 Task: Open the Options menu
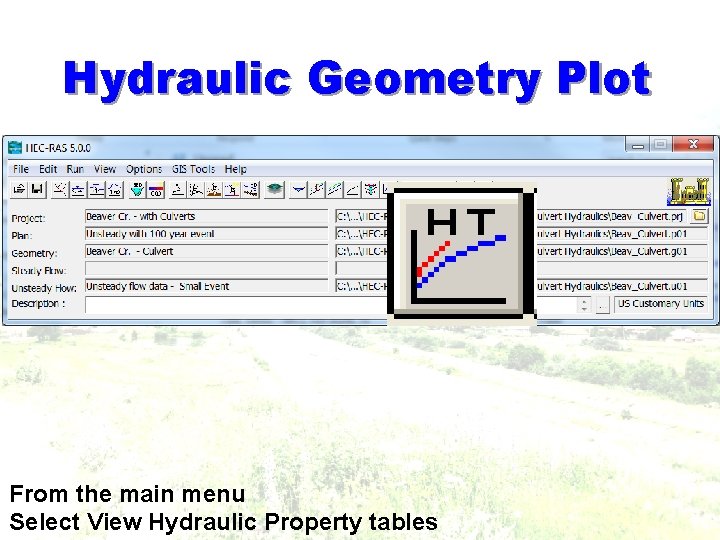[x=144, y=169]
